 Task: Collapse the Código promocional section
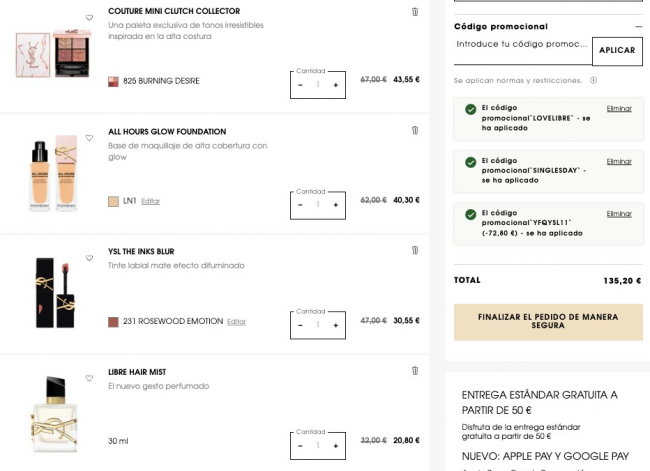(x=638, y=27)
